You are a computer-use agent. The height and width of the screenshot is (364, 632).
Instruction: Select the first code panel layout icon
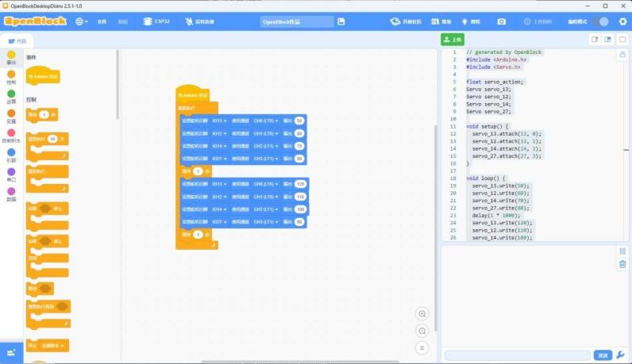point(595,40)
